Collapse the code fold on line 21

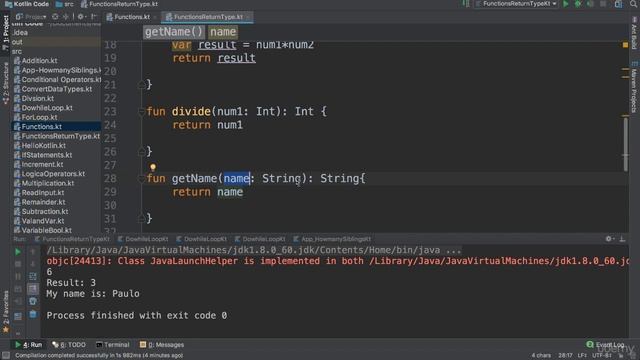pos(141,85)
